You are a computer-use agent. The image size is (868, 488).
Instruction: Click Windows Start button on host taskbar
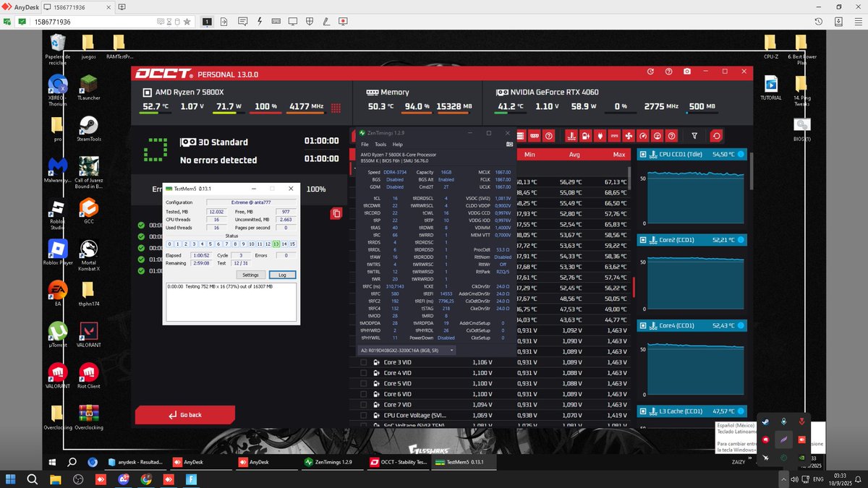12,479
